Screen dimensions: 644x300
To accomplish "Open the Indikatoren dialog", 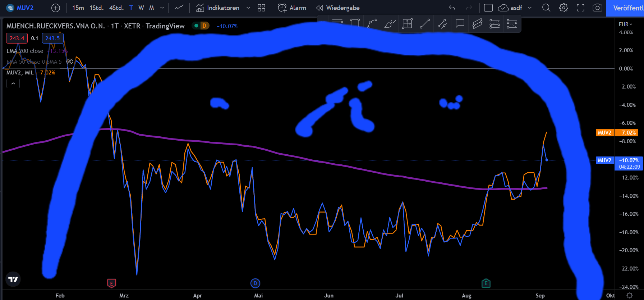I will (x=218, y=8).
